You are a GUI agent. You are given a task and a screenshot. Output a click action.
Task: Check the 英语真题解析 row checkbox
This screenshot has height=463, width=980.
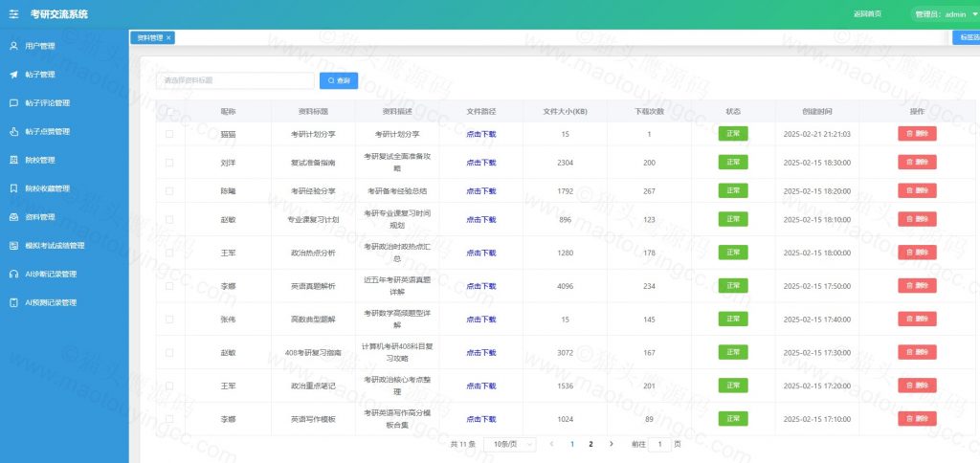point(169,286)
